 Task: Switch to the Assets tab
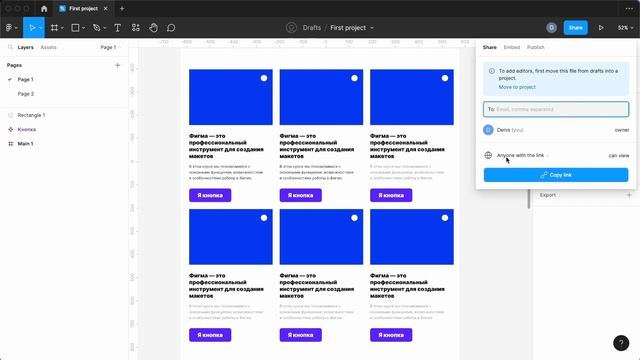pos(48,47)
